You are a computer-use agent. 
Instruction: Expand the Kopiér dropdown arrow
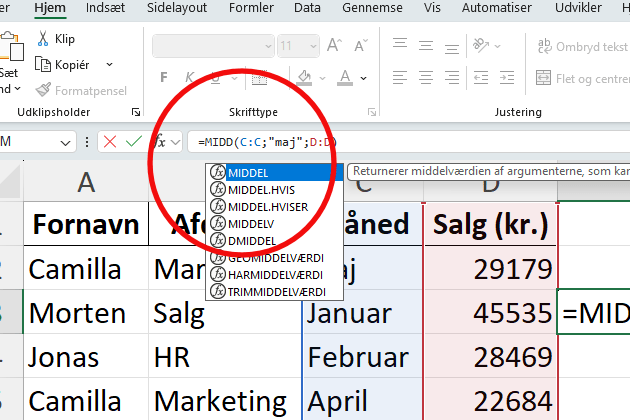point(111,65)
